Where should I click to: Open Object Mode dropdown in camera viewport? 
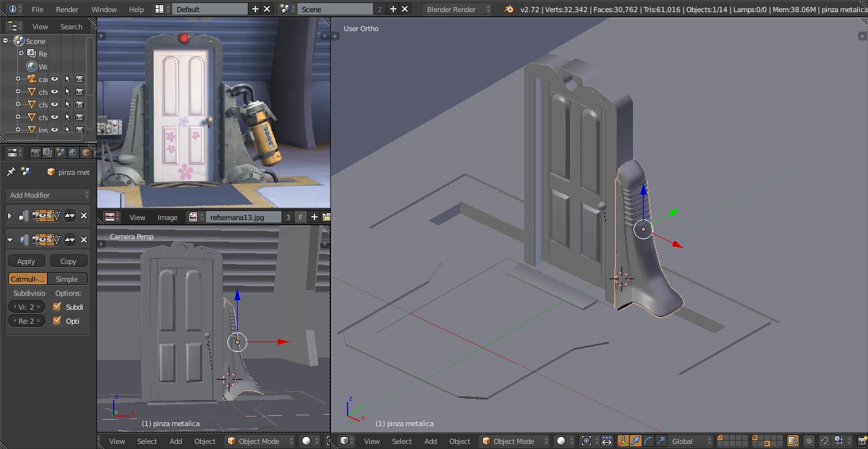[261, 441]
